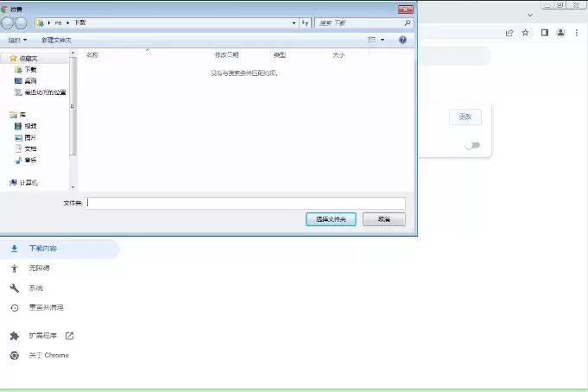Screen dimensions: 588x392
Task: Click the 音乐 music note icon
Action: 18,161
